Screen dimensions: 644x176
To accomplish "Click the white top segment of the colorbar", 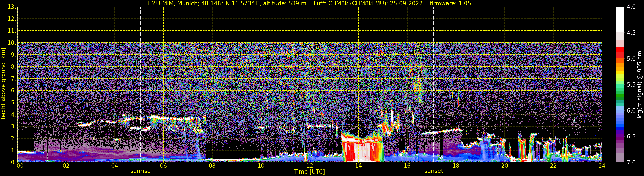I will (x=620, y=19).
